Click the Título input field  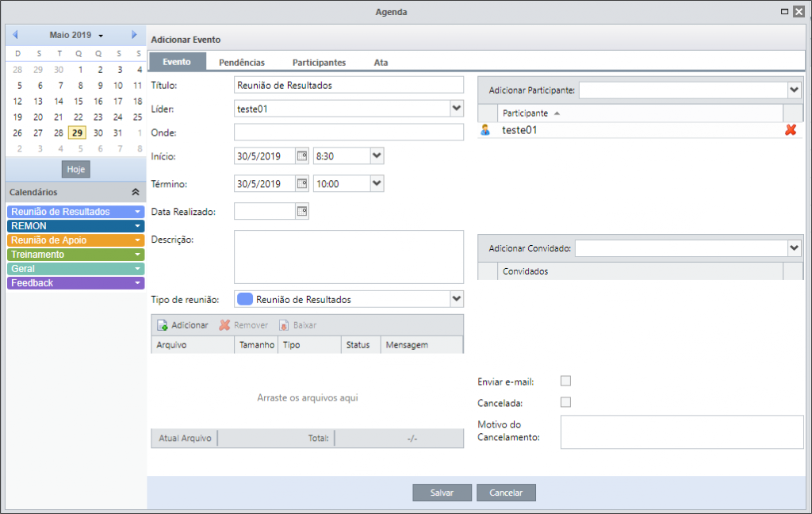(349, 85)
